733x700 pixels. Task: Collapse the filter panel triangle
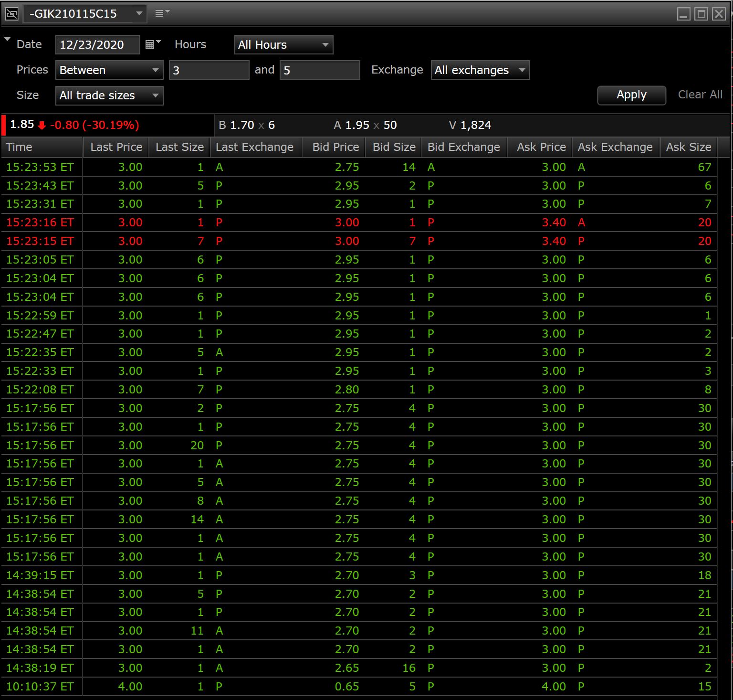(x=7, y=39)
